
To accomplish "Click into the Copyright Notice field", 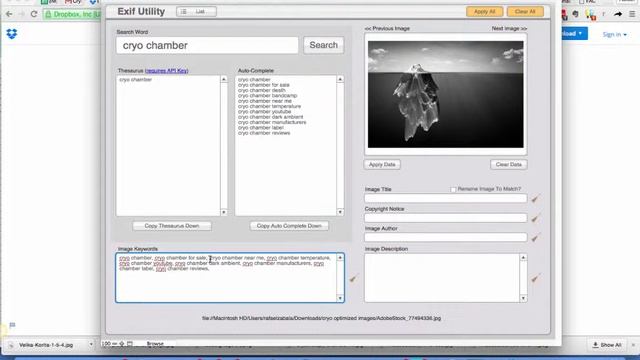I will tap(446, 218).
